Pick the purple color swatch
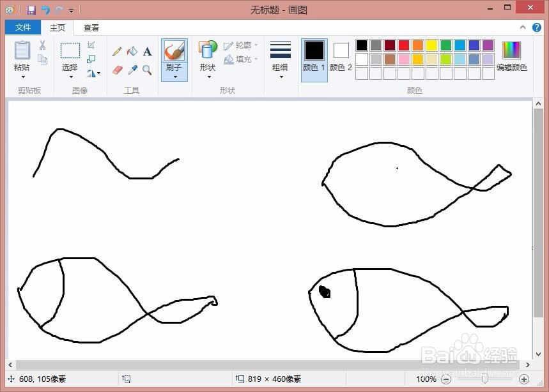Screen dimensions: 549x392 click(x=488, y=45)
